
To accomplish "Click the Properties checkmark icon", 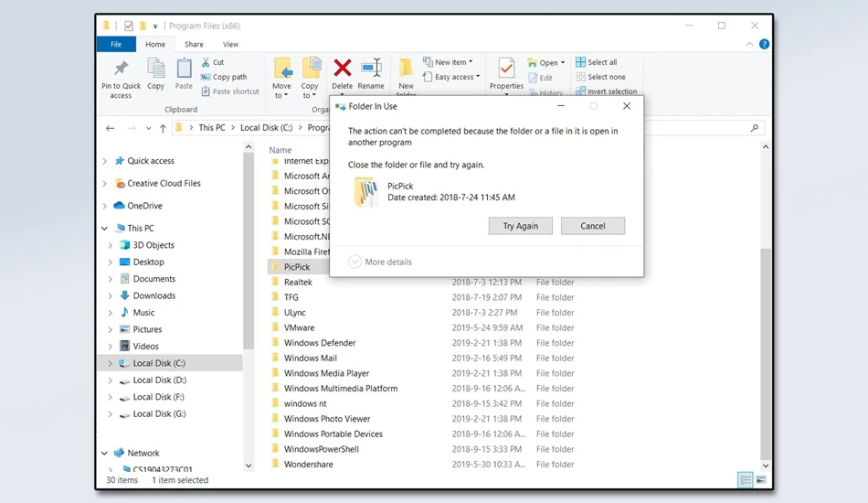I will (506, 69).
